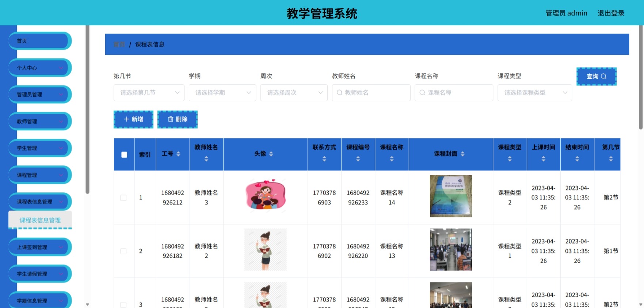
Task: Sort table by 课程名称 column arrows
Action: point(392,159)
